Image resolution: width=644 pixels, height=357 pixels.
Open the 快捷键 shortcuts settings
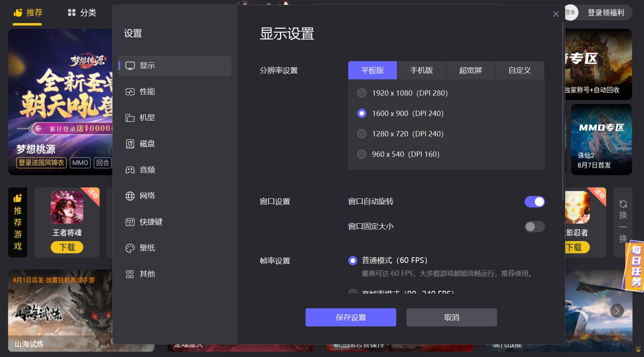pyautogui.click(x=151, y=222)
